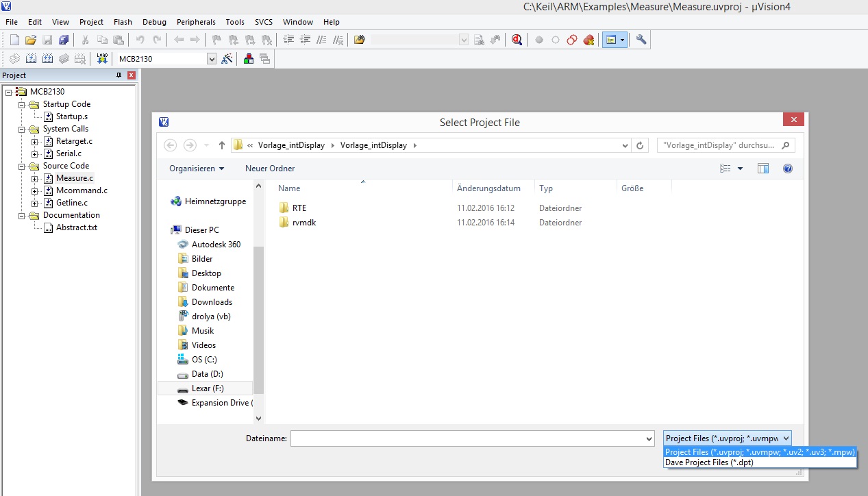Click the folder search box
Image resolution: width=868 pixels, height=496 pixels.
click(726, 145)
